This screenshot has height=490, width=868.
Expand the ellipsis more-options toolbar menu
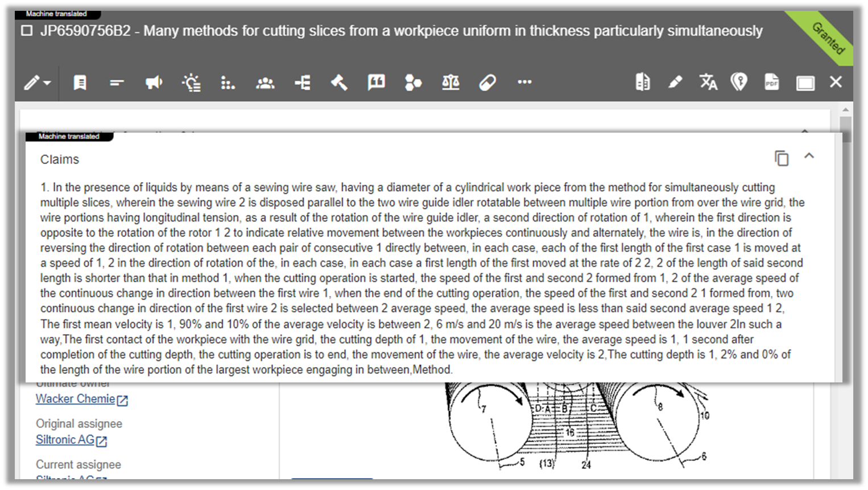(x=524, y=83)
